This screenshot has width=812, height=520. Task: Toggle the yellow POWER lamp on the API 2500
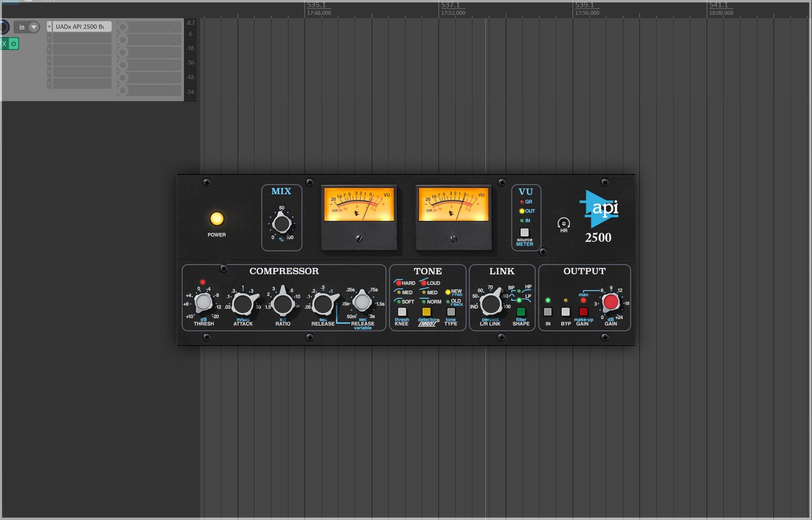click(x=217, y=219)
